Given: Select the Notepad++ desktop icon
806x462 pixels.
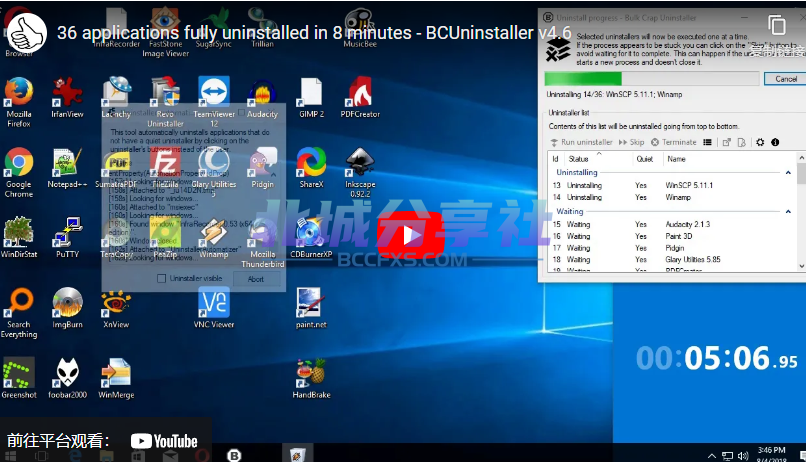Looking at the screenshot, I should point(67,168).
